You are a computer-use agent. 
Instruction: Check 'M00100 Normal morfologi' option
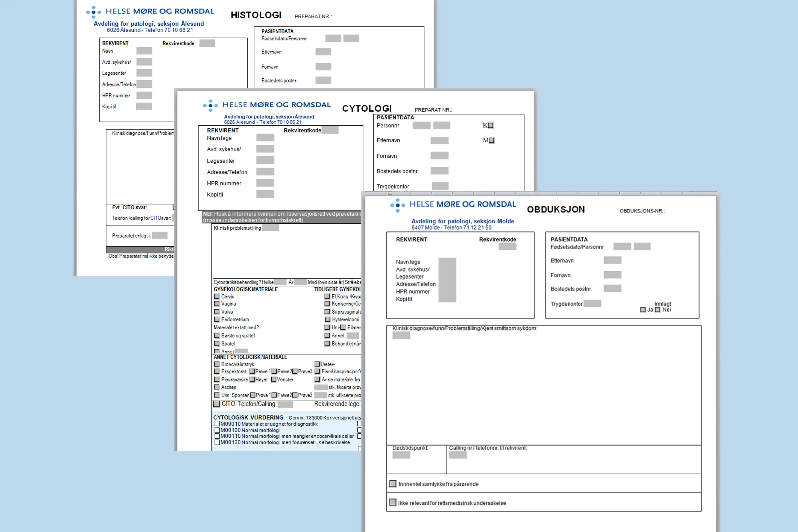click(x=217, y=430)
